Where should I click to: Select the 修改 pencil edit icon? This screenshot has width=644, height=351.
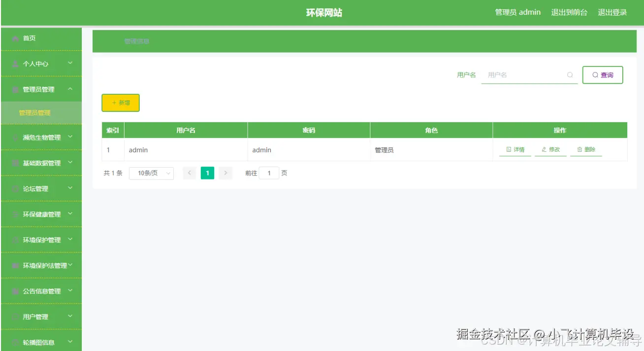coord(543,149)
